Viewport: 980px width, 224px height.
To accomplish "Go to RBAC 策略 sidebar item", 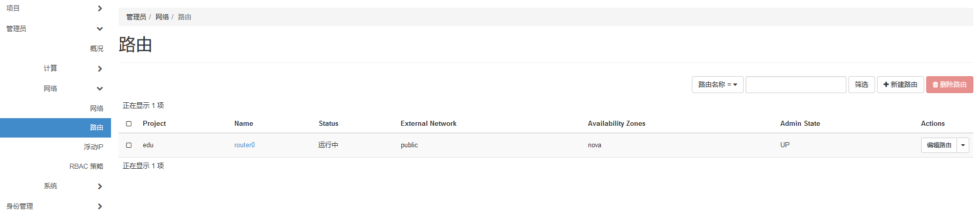I will tap(86, 167).
